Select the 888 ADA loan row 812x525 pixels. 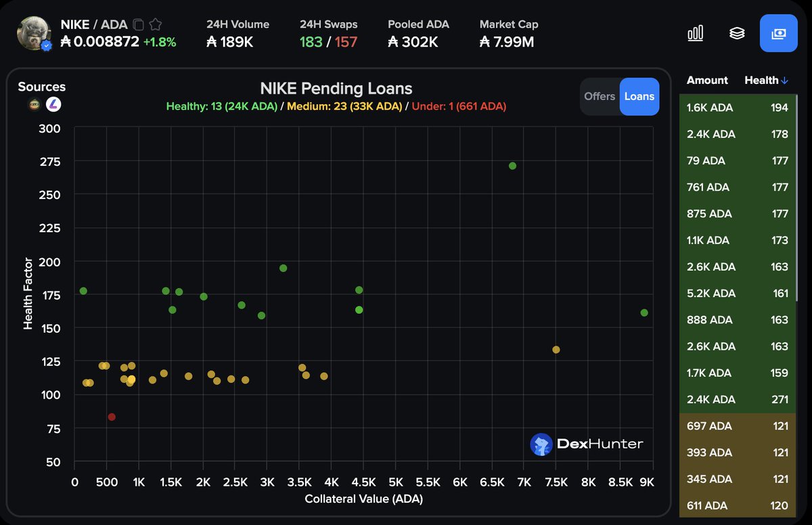738,319
